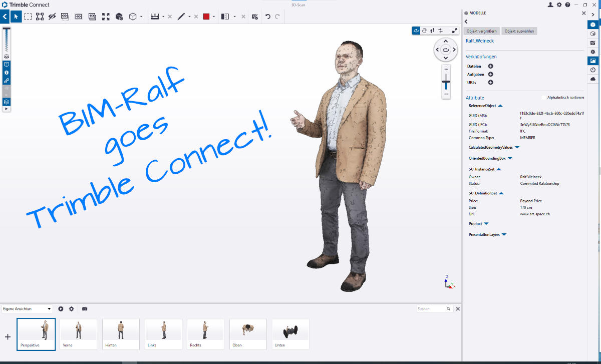Go back in MODELLE panel
This screenshot has width=601, height=364.
click(x=466, y=22)
